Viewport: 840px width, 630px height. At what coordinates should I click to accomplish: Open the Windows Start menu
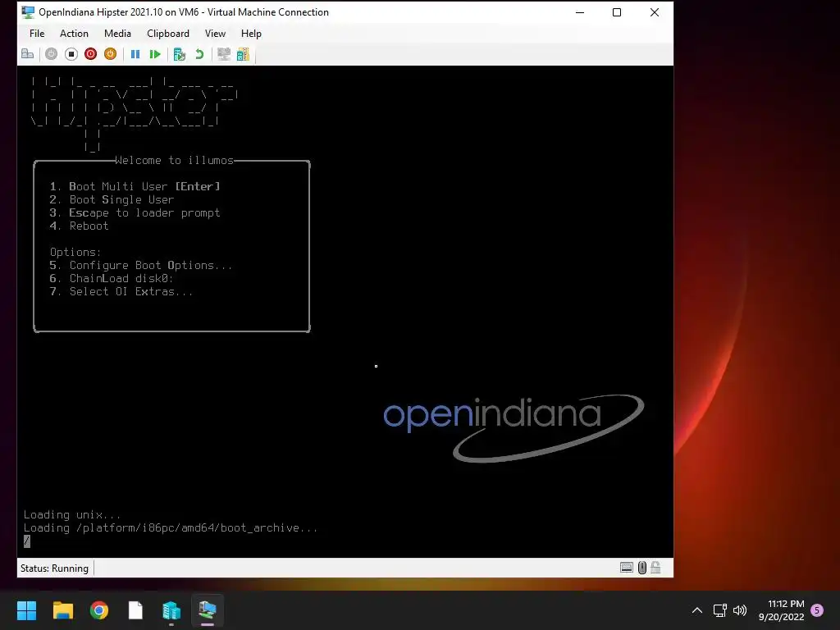pos(26,610)
